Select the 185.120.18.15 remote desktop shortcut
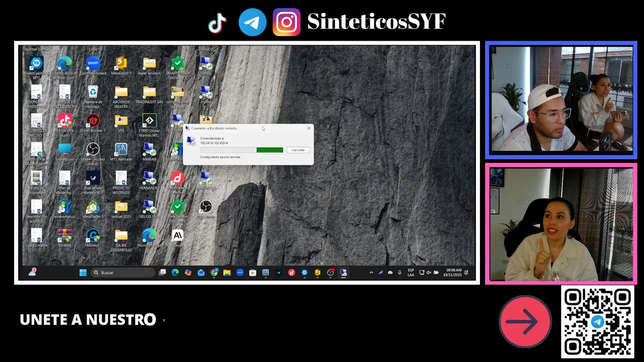Screen dimensions: 644x362 (149, 209)
